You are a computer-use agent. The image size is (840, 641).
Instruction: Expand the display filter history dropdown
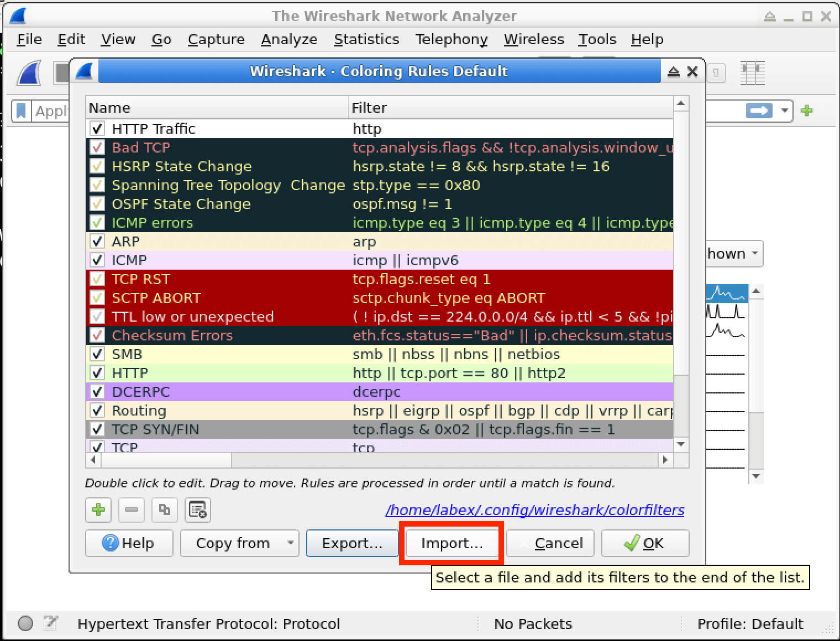[784, 111]
